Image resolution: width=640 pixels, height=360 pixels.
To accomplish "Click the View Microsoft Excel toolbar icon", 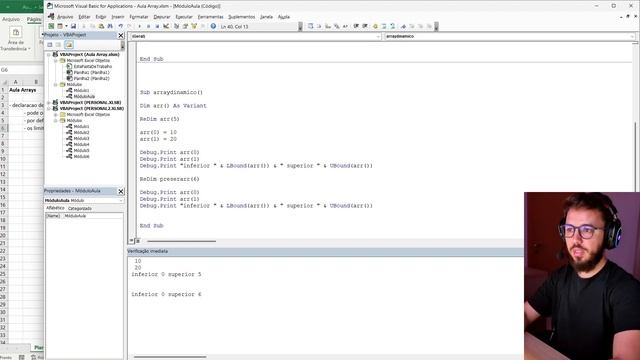I will click(51, 26).
